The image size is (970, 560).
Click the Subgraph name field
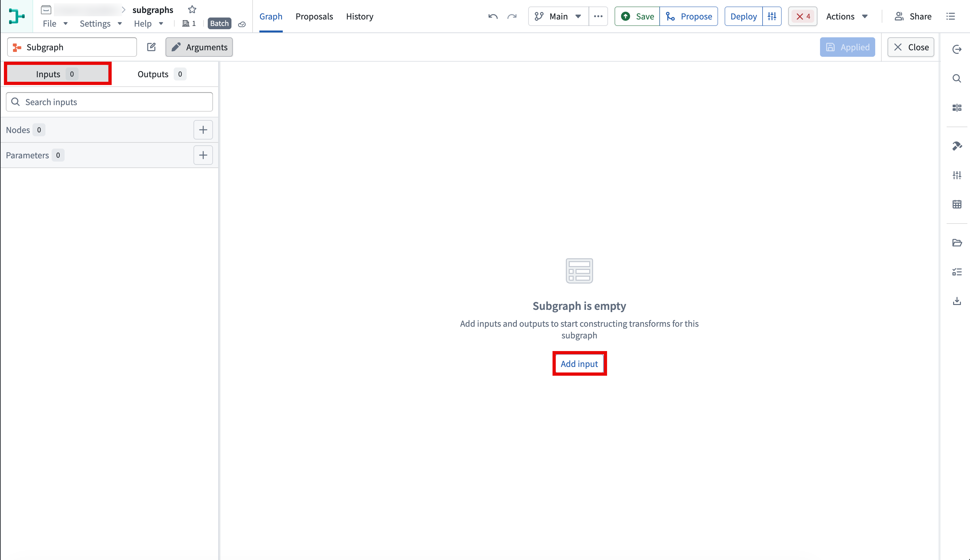click(x=72, y=47)
